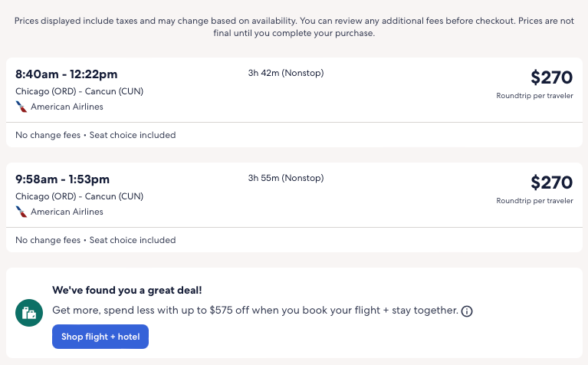Click the route text on the 9:58am flight
The width and height of the screenshot is (588, 365).
79,196
